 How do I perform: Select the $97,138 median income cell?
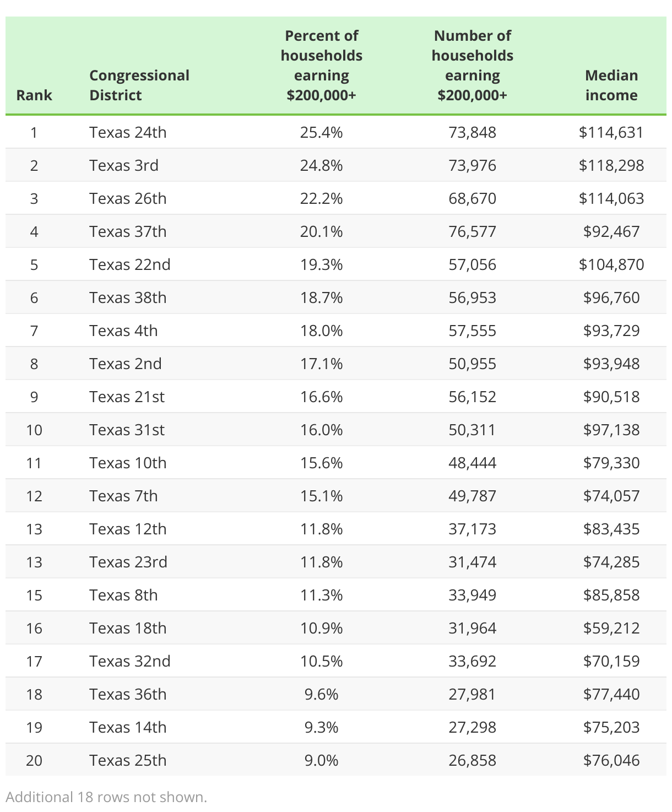point(611,430)
